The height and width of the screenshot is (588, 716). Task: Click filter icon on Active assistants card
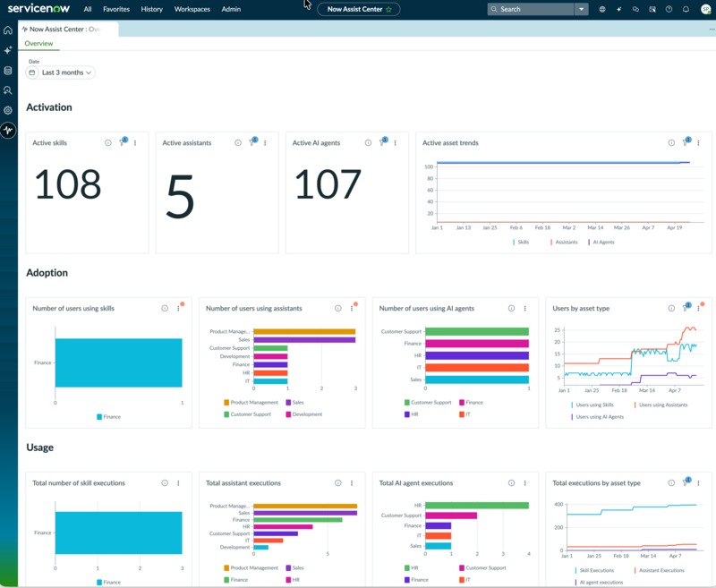[x=252, y=142]
